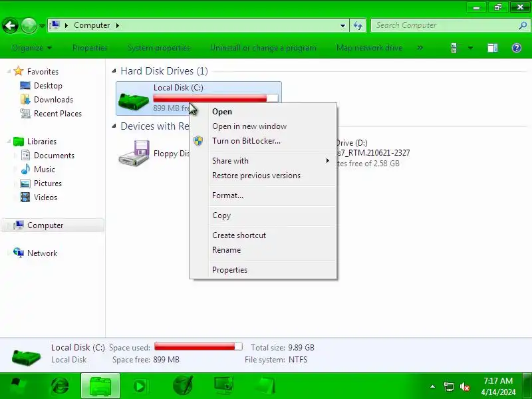Viewport: 532px width, 399px height.
Task: Click the Refresh button in address bar
Action: tap(358, 25)
